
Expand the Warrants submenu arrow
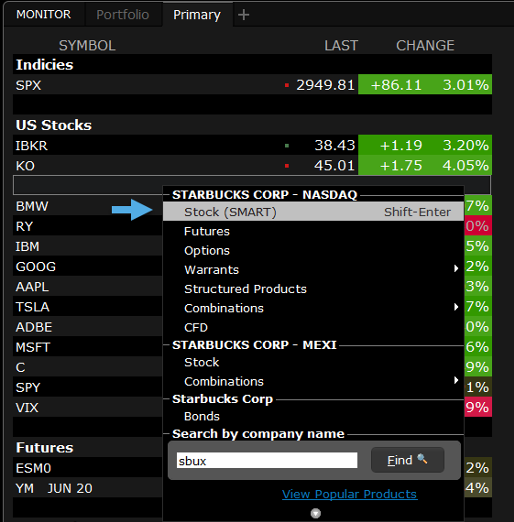pos(456,269)
